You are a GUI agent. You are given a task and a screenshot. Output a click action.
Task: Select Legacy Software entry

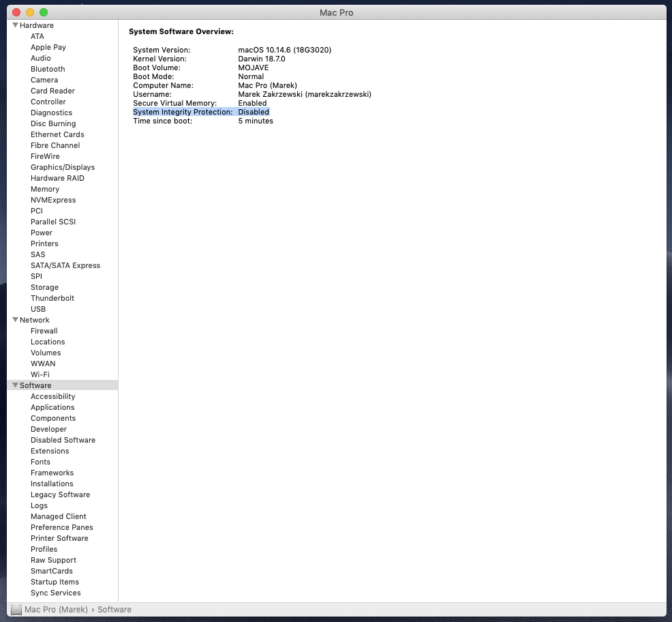(61, 494)
